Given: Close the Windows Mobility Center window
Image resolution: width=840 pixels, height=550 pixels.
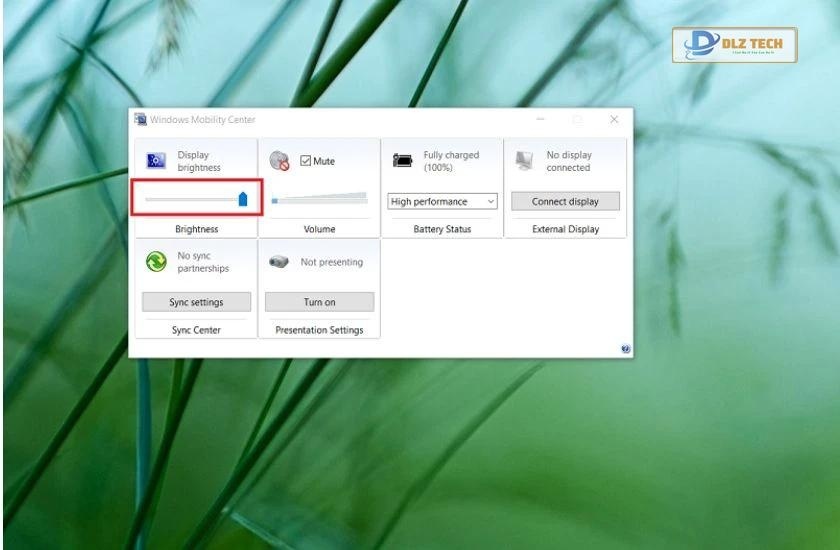Looking at the screenshot, I should point(614,119).
